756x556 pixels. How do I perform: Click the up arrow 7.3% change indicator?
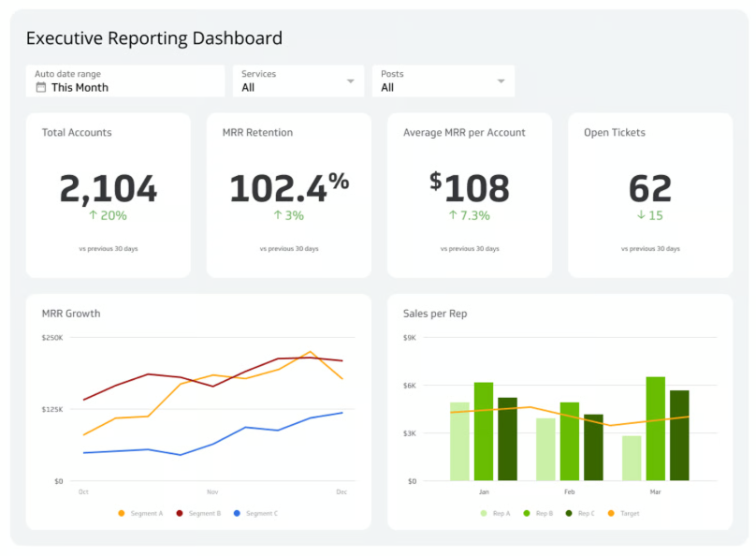[x=470, y=215]
